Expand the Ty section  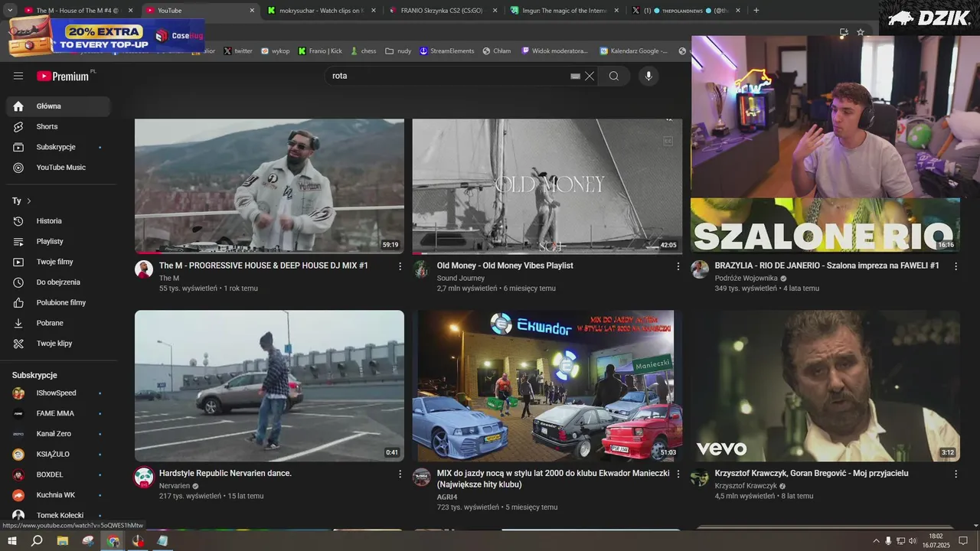pos(21,201)
